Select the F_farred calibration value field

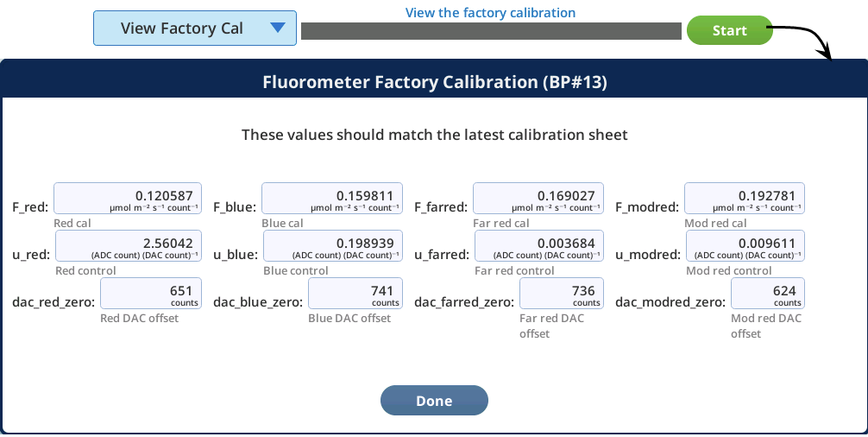[x=538, y=199]
